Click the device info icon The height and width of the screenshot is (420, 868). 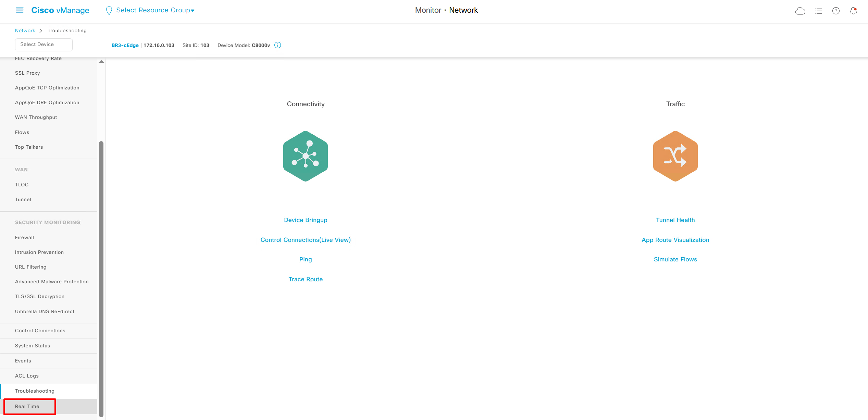[277, 45]
